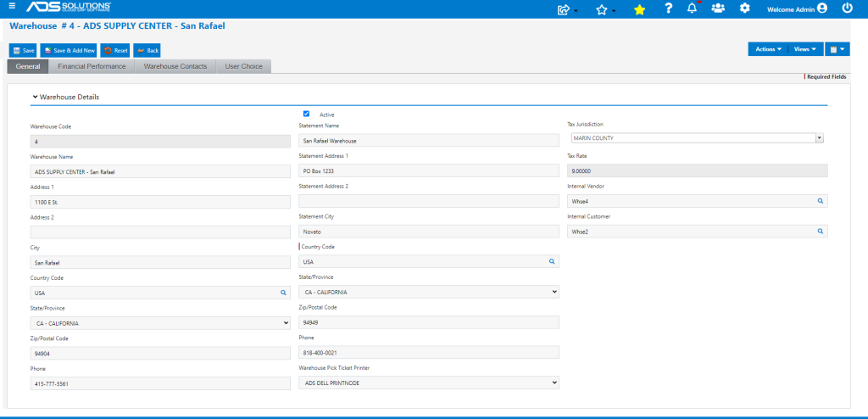Click the Required Fields legend text
Screen dimensions: 868x419
[826, 77]
